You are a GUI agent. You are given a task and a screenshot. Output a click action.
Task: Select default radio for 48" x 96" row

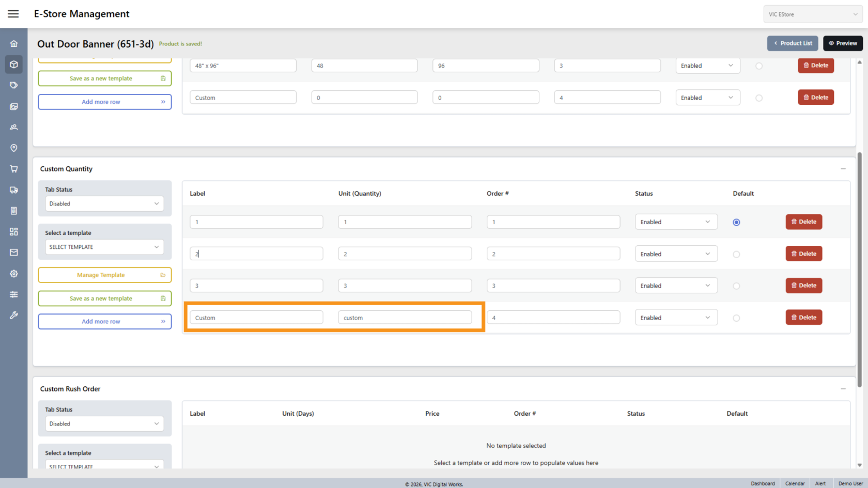click(x=758, y=66)
